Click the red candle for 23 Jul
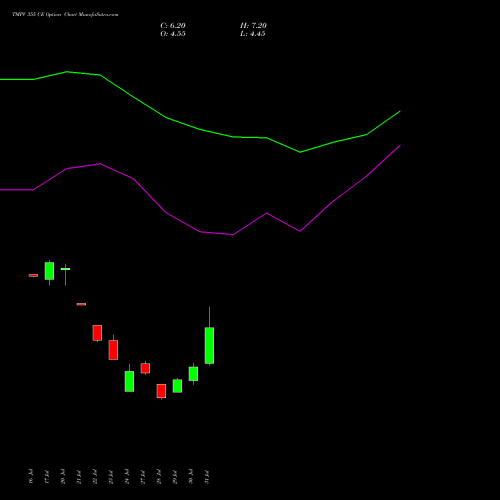 pos(113,350)
